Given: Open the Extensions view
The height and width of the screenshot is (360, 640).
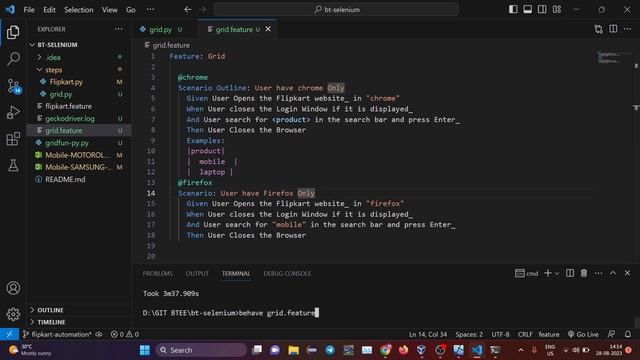Looking at the screenshot, I should [x=13, y=139].
